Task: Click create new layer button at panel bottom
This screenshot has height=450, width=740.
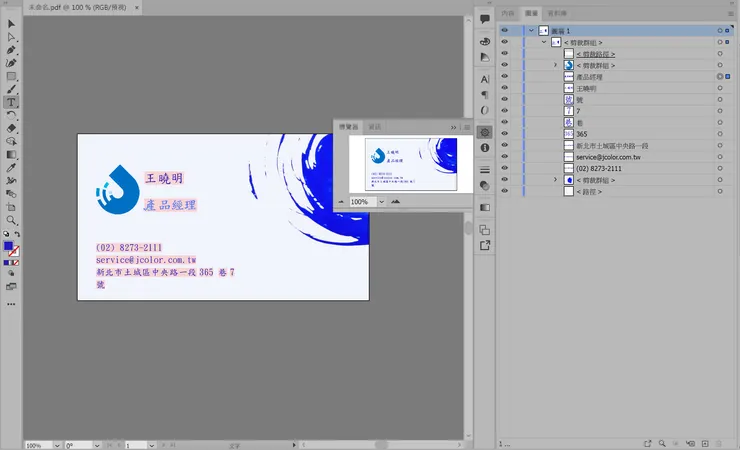Action: [705, 443]
